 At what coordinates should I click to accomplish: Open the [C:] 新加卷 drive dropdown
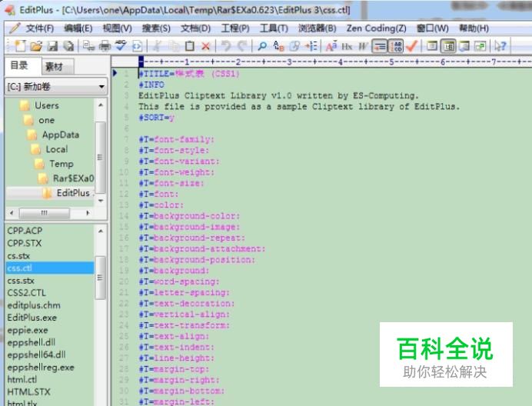tap(56, 87)
